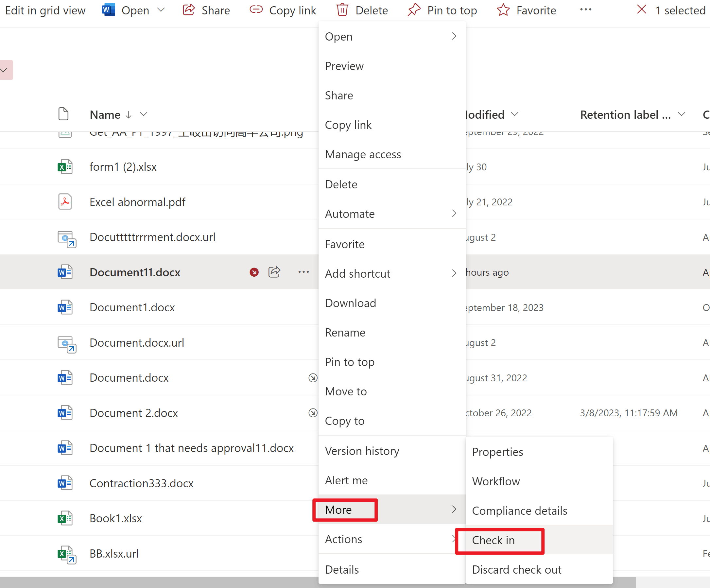The width and height of the screenshot is (710, 588).
Task: Select Rename in the context menu
Action: (x=392, y=332)
